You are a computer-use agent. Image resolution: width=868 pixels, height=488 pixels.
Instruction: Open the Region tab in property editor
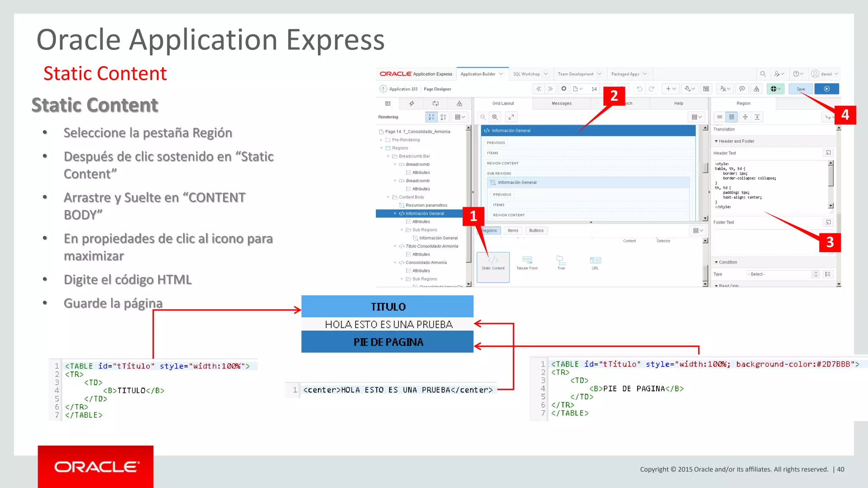point(743,103)
